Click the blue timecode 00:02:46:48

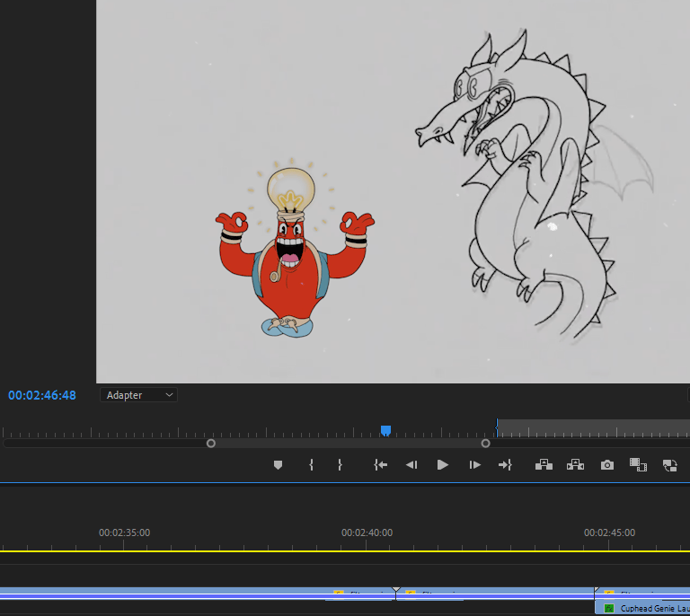coord(42,395)
